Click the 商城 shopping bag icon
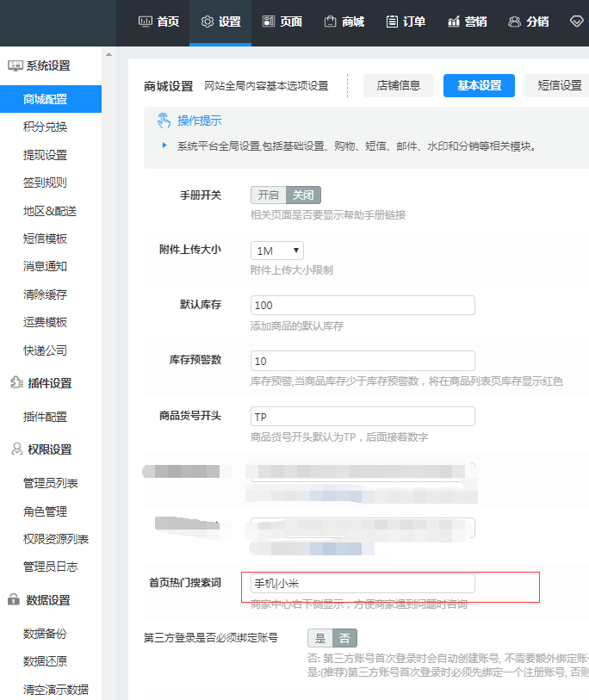Screen dimensions: 589x700 point(330,22)
